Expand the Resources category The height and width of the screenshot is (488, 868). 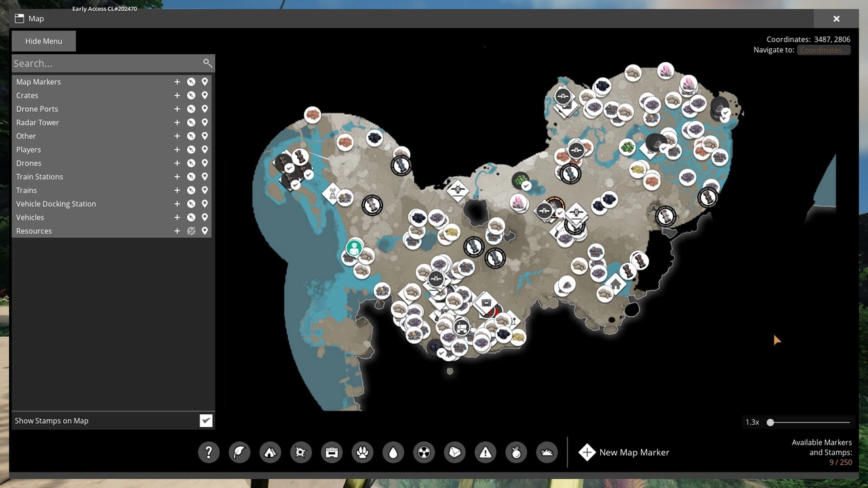click(177, 231)
